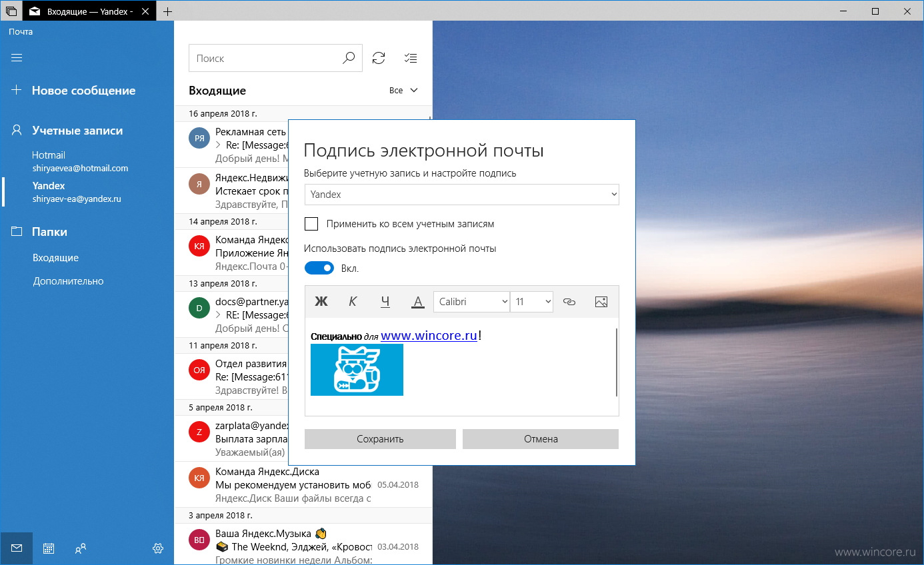924x565 pixels.
Task: Click Новое сообщение label
Action: tap(83, 91)
